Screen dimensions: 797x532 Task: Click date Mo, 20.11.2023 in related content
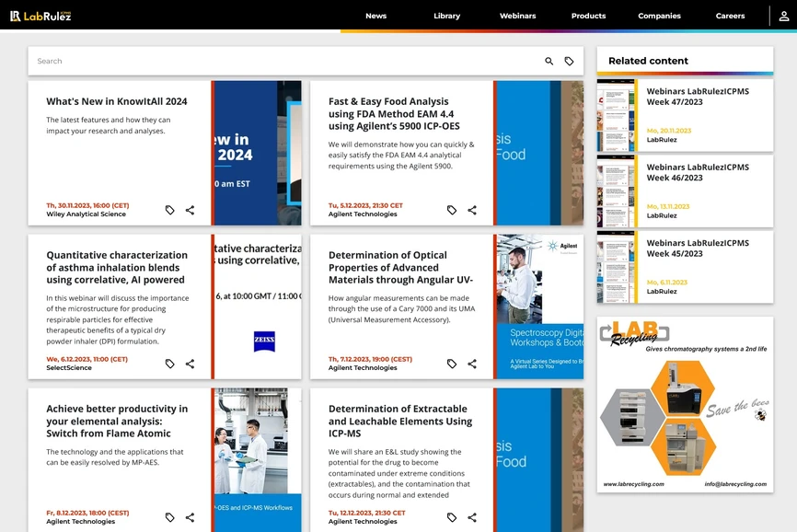tap(669, 131)
